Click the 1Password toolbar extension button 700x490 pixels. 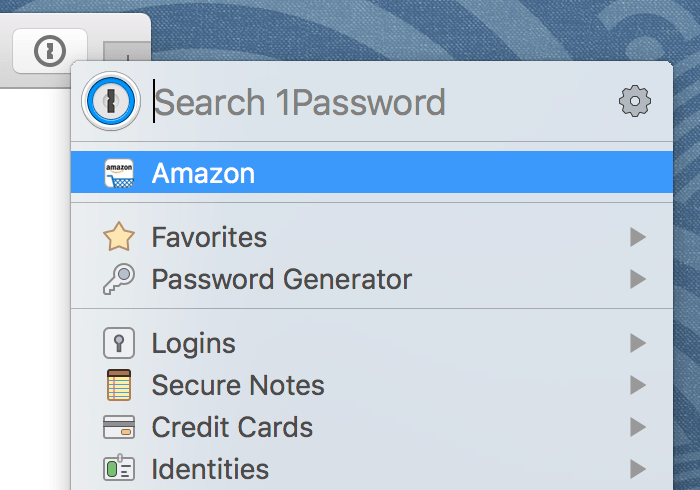coord(50,50)
